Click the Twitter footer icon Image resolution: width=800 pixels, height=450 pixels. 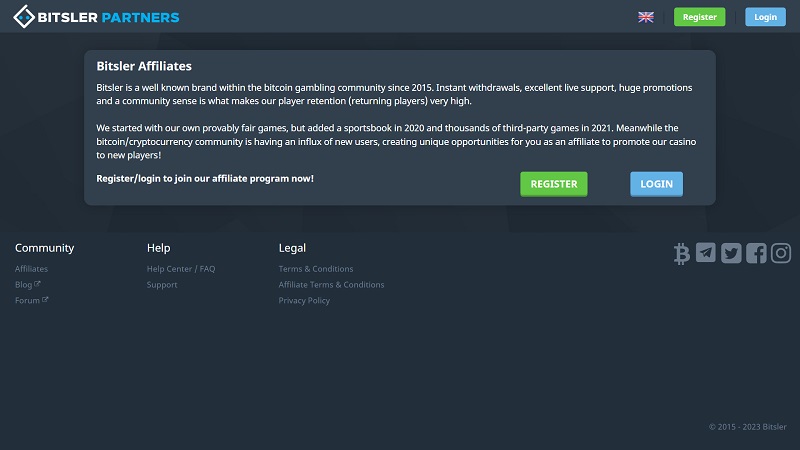click(731, 253)
